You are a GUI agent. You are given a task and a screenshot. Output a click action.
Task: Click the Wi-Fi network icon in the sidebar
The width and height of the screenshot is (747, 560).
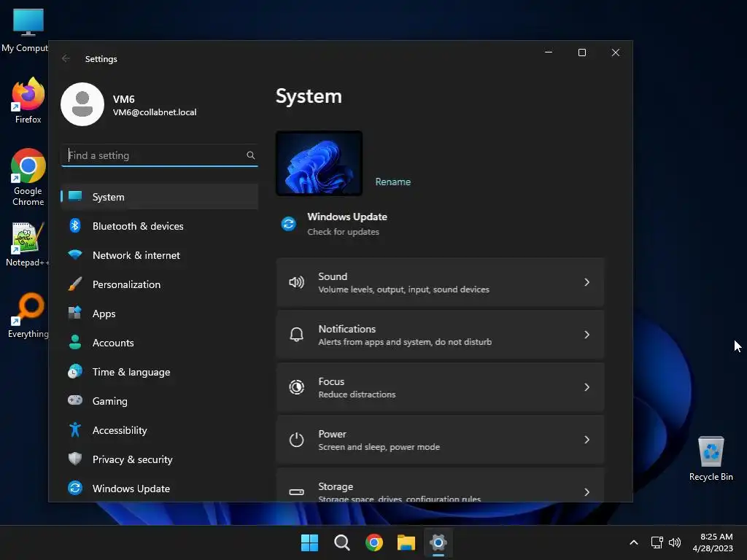75,254
